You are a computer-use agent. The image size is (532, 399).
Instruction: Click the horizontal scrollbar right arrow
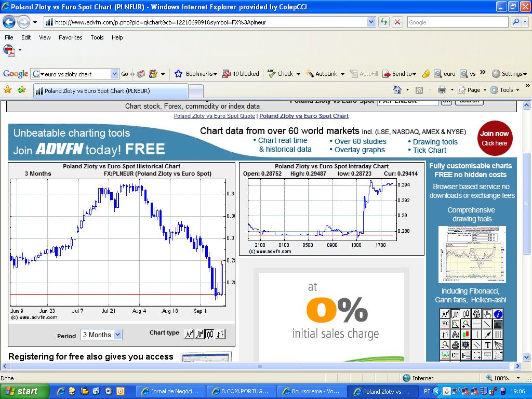[x=517, y=366]
